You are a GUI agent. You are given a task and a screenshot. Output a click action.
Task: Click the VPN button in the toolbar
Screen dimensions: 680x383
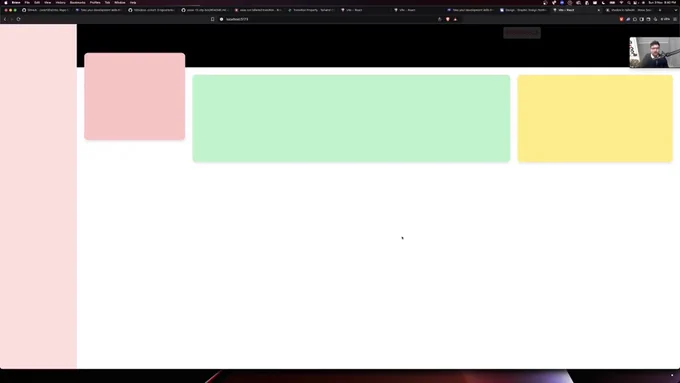click(665, 19)
